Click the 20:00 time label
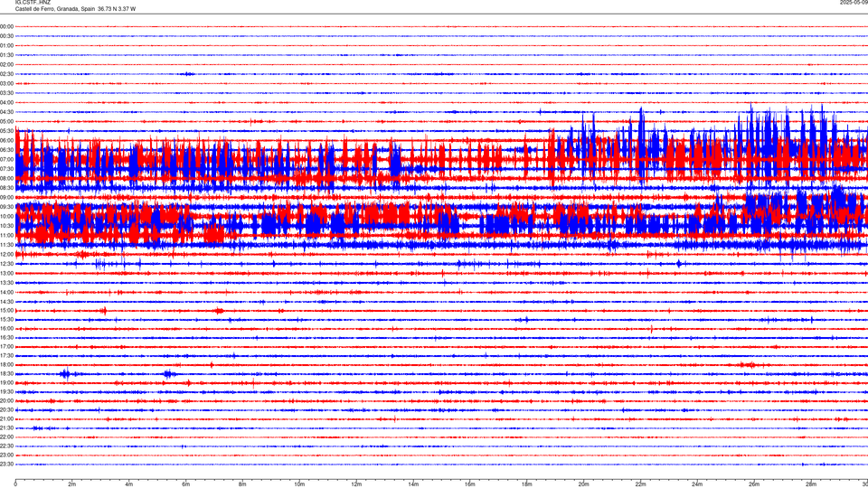The image size is (868, 488). pyautogui.click(x=6, y=401)
